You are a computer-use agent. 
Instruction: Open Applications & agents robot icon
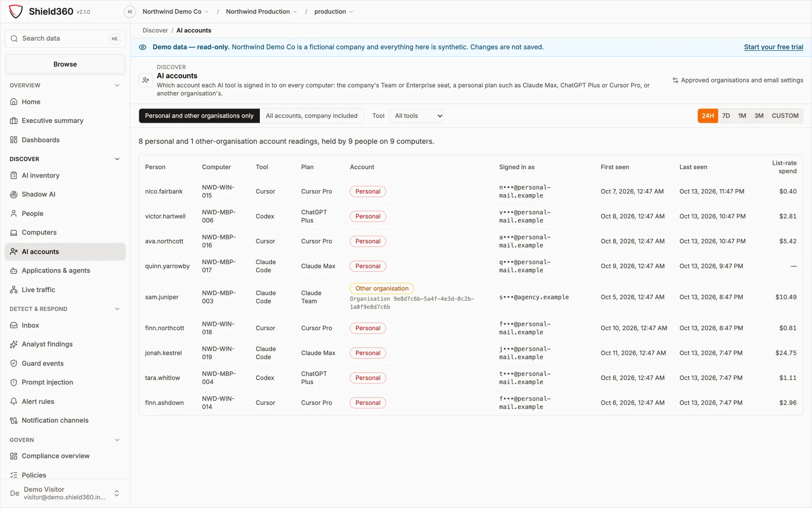click(14, 271)
